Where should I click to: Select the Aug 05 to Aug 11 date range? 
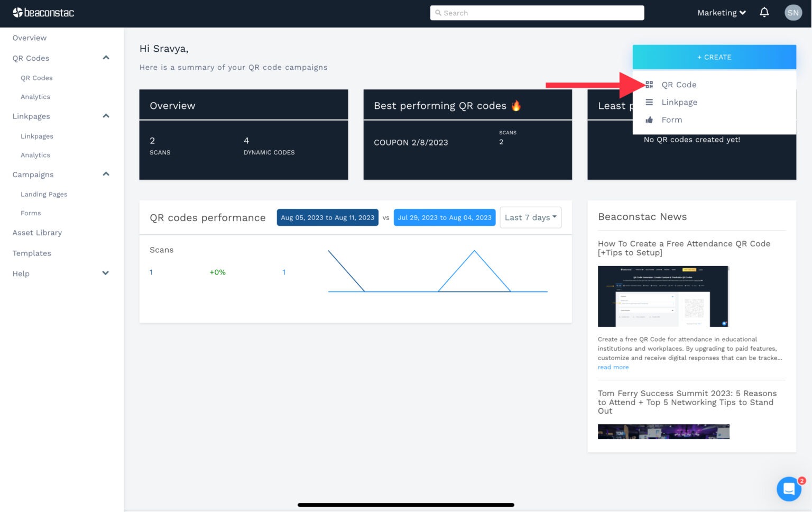click(x=327, y=217)
